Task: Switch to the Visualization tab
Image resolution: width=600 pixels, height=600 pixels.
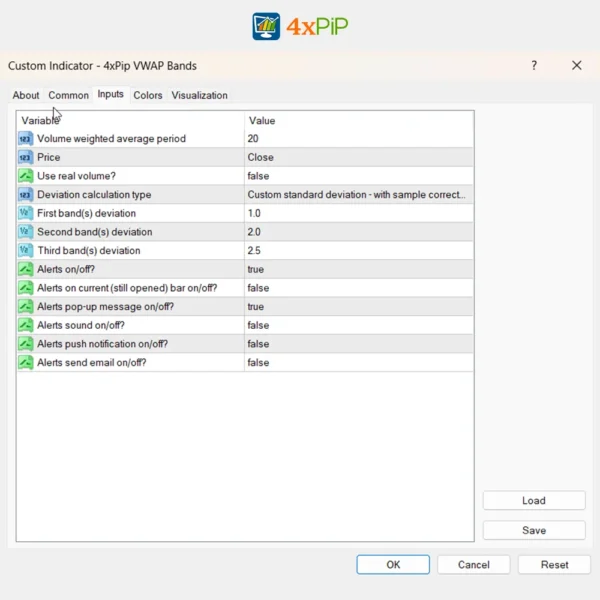Action: [199, 96]
